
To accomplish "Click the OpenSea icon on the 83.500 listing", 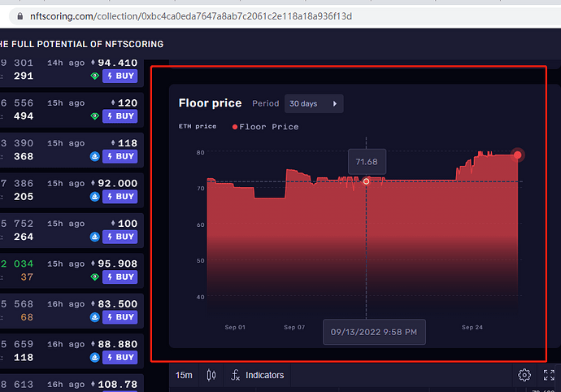I will pyautogui.click(x=95, y=317).
